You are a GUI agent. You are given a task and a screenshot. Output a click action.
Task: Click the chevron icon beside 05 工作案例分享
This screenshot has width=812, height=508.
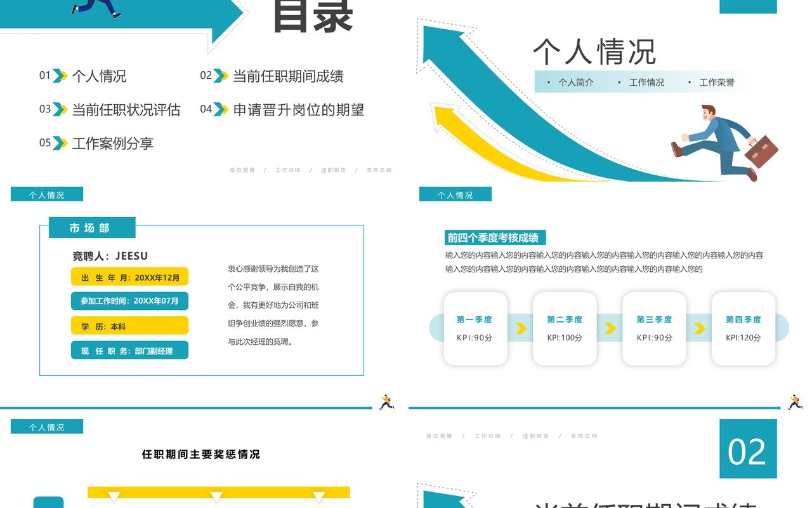click(x=60, y=143)
